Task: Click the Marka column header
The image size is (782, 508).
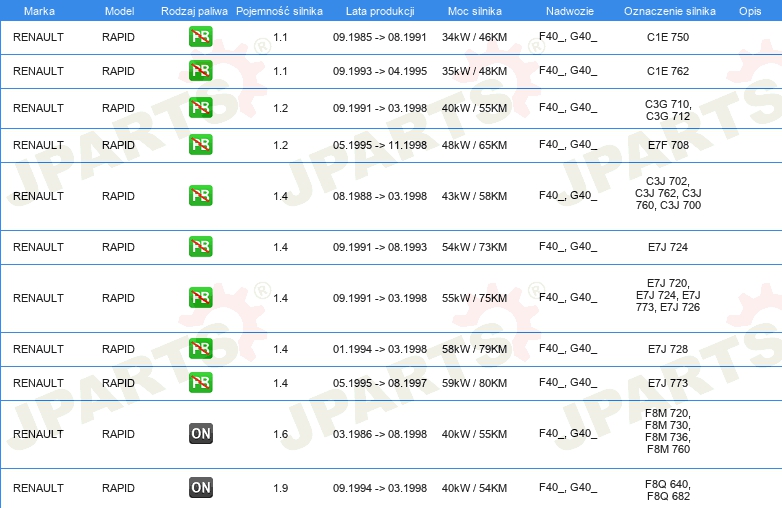Action: [39, 11]
